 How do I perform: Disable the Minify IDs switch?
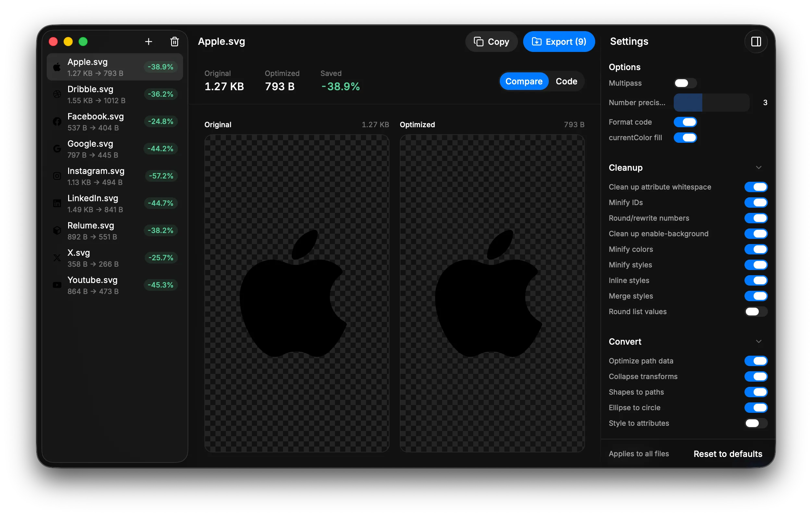756,203
